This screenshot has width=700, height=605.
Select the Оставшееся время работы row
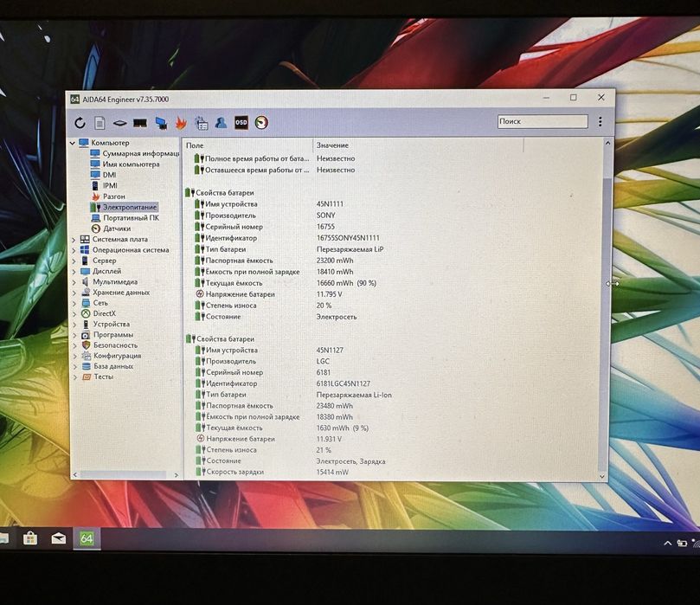coord(275,171)
